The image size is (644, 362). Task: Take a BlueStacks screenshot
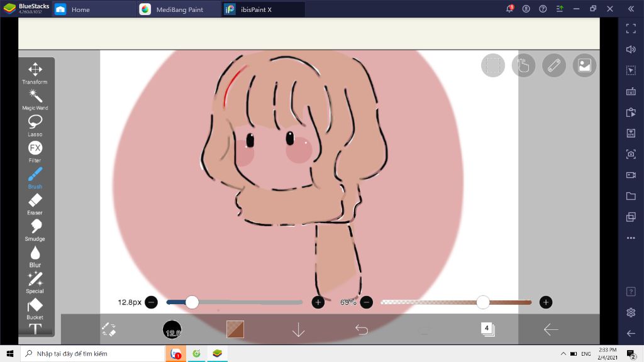click(631, 154)
